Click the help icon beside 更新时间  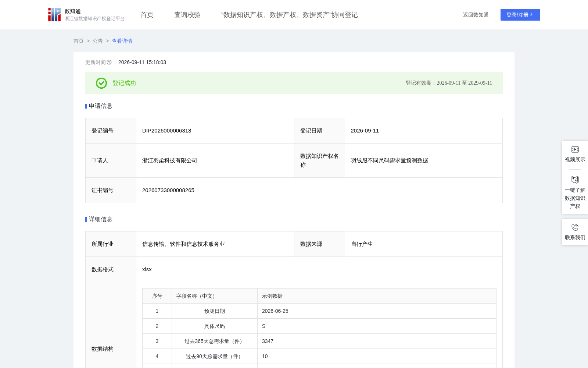[109, 63]
